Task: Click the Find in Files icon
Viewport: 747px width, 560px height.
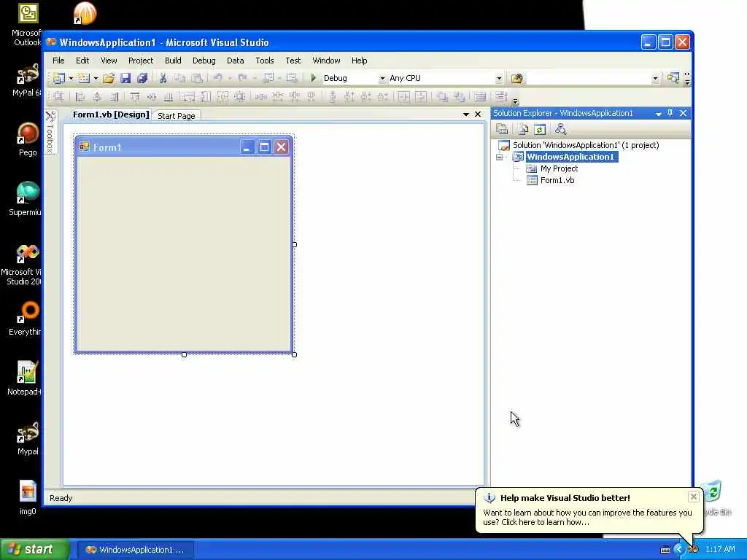Action: (517, 78)
